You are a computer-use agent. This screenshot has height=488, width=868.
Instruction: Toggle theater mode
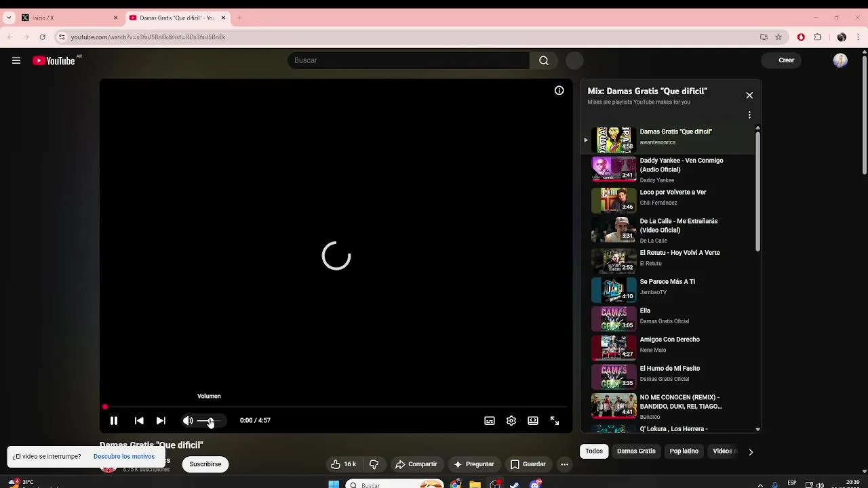pyautogui.click(x=533, y=421)
